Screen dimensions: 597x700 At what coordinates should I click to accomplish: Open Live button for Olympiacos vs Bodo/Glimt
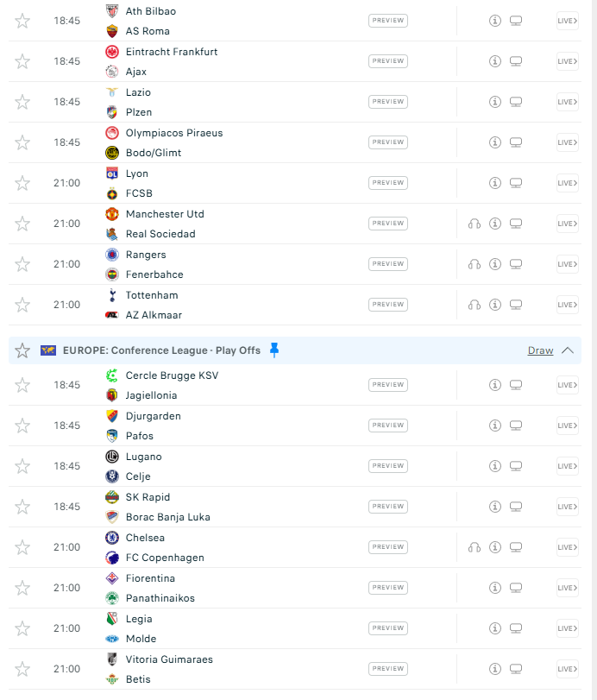point(568,142)
